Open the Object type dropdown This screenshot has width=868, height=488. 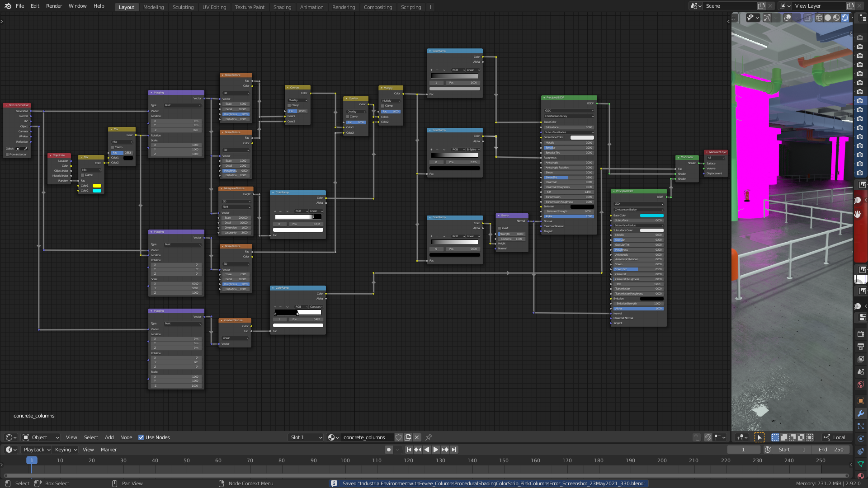click(41, 437)
